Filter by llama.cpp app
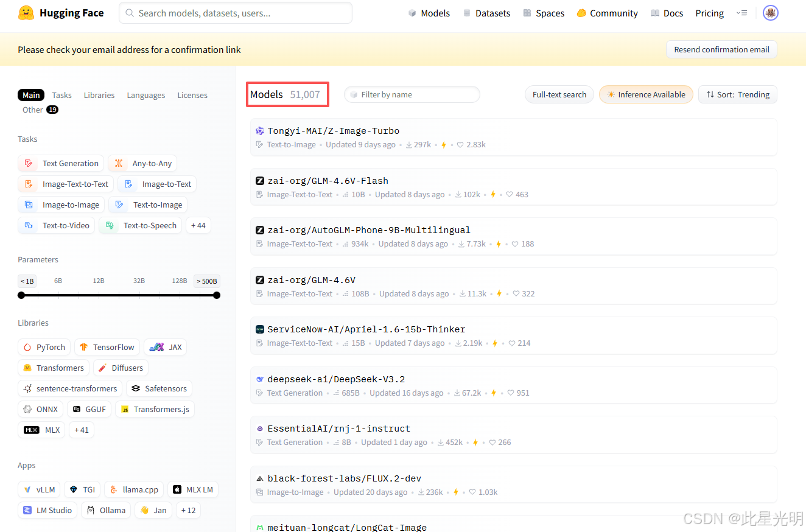Viewport: 806px width, 532px height. pos(134,489)
